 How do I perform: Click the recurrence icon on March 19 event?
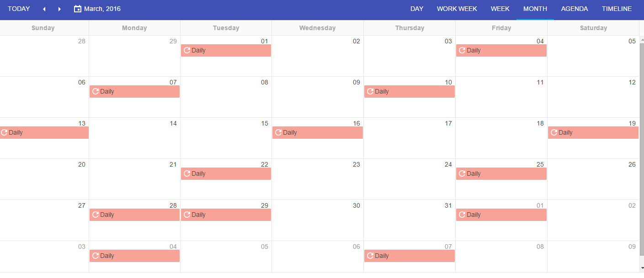coord(554,132)
